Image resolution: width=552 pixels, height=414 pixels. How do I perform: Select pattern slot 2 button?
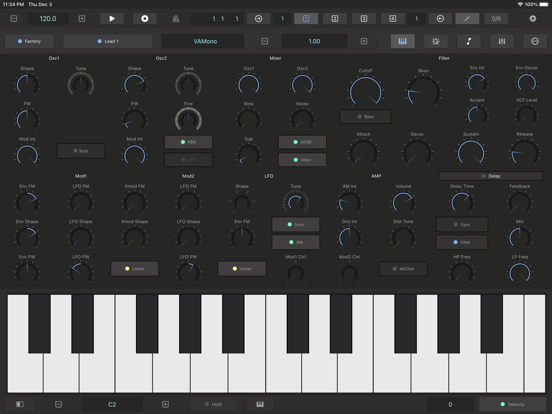pyautogui.click(x=335, y=19)
